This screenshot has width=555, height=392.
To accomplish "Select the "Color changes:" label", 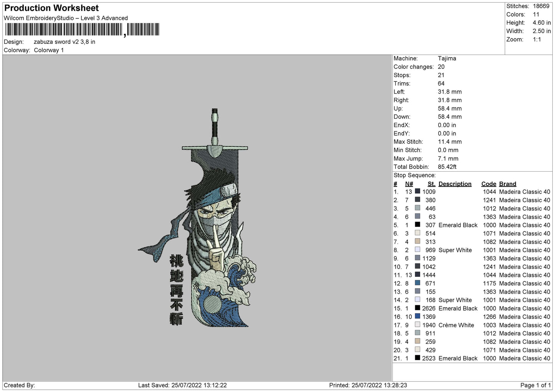I will 414,67.
